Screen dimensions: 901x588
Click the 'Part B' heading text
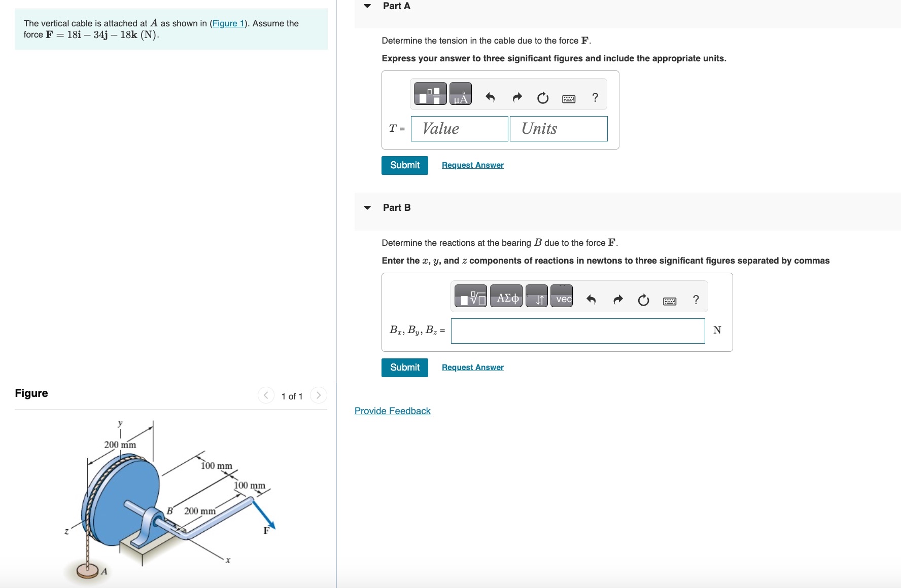397,208
